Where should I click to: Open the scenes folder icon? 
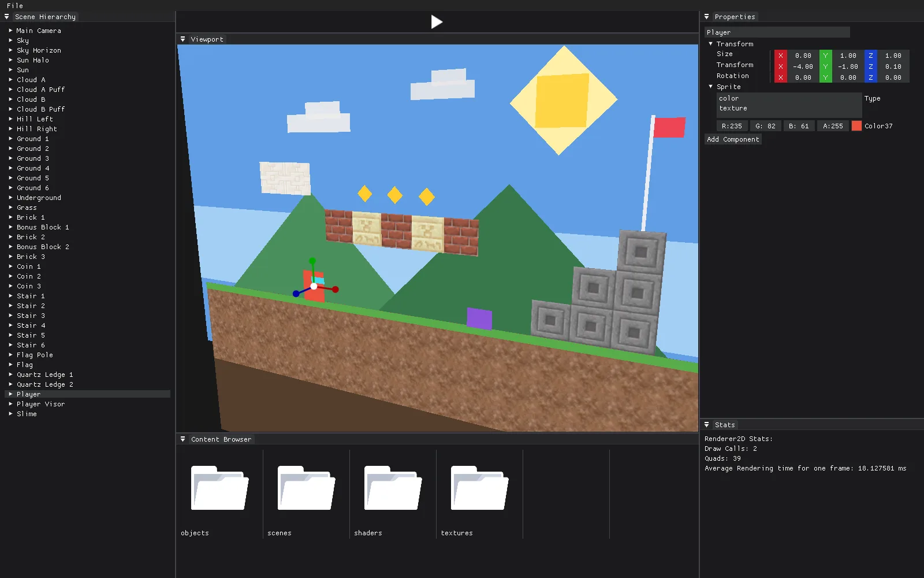click(306, 488)
